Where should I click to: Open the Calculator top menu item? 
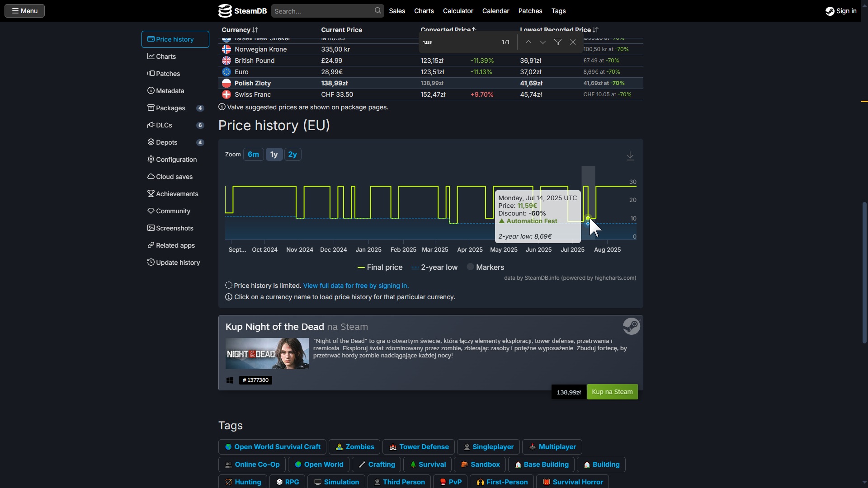(x=458, y=11)
